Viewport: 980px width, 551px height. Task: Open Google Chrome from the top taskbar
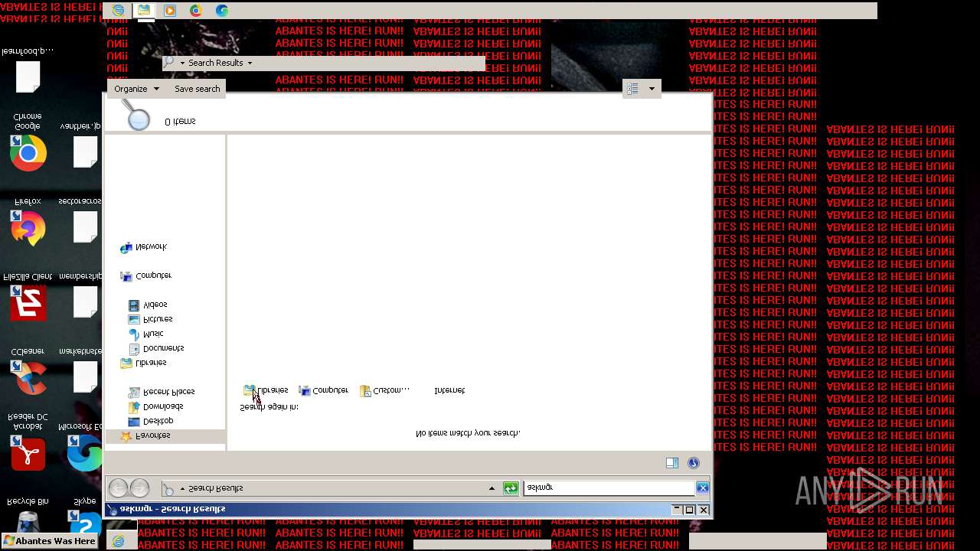[x=196, y=11]
